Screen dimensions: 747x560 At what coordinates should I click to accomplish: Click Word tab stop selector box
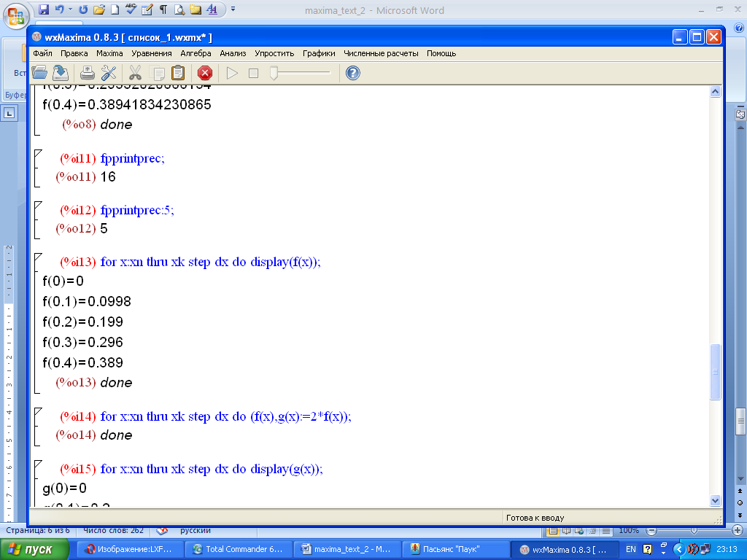[x=9, y=113]
